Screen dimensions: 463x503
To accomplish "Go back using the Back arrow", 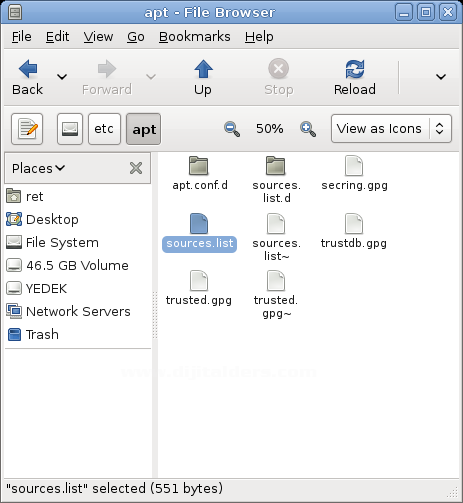I will coord(28,77).
